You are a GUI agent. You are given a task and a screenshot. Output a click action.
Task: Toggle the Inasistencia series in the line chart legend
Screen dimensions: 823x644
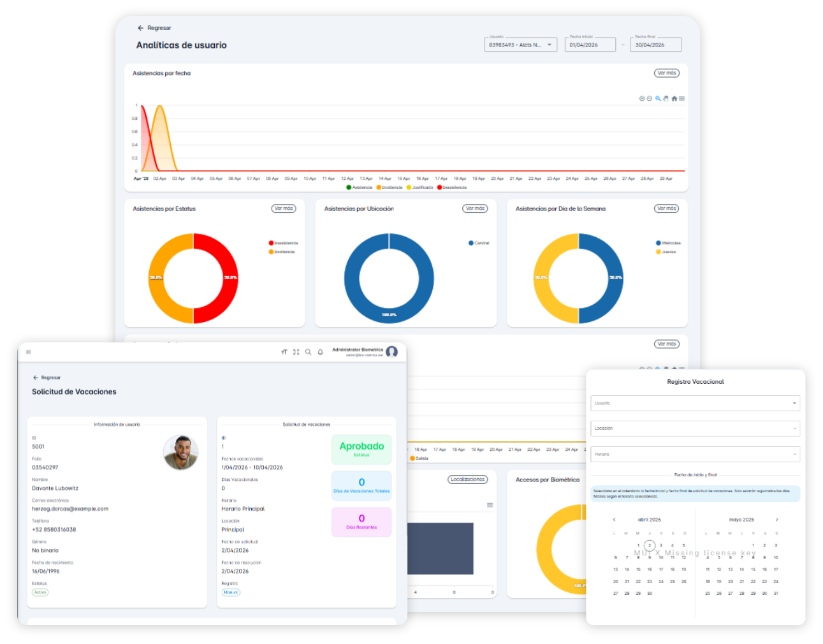coord(452,187)
